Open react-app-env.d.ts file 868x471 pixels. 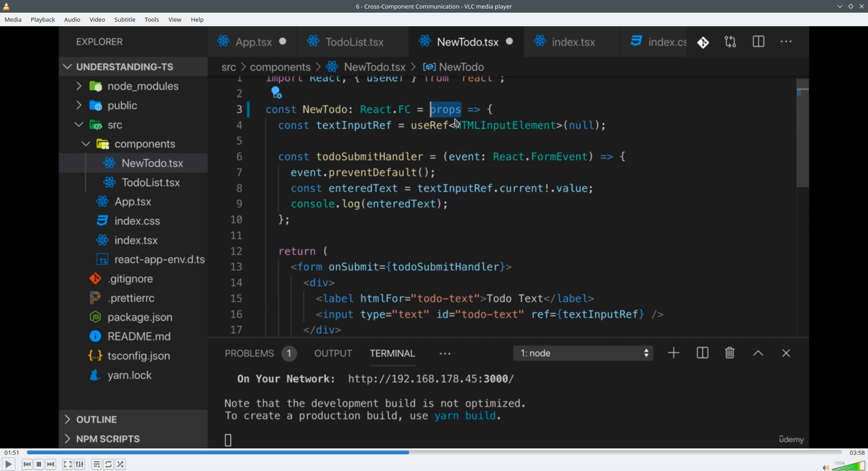133,260
